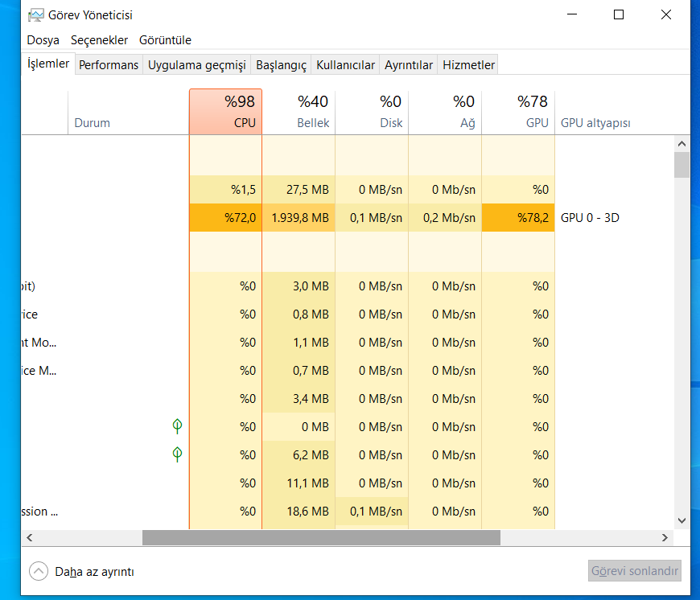The width and height of the screenshot is (700, 600).
Task: Collapse details with the Daha az ayrıntı arrow
Action: (x=39, y=572)
